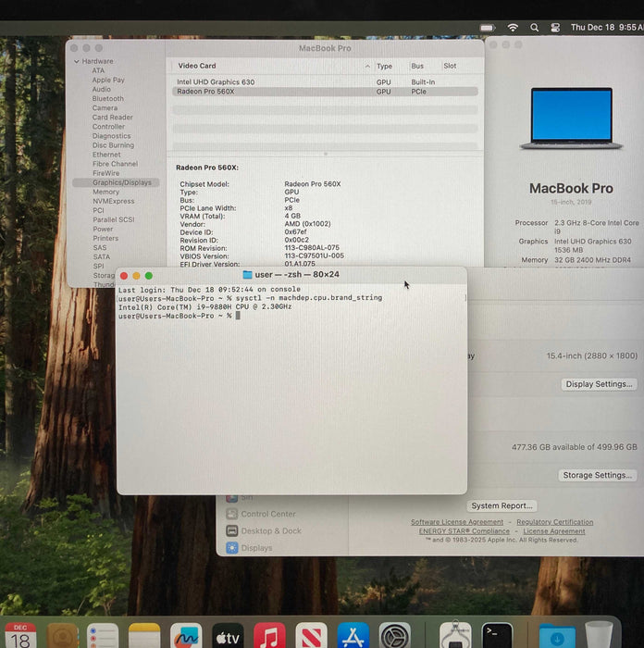
Task: Select Apple Pay in Hardware list
Action: [108, 80]
